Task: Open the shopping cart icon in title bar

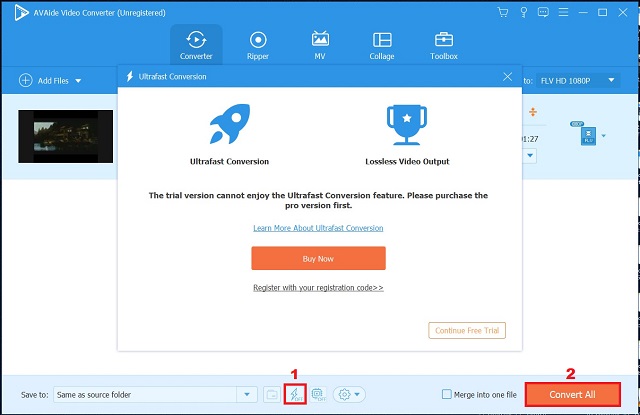Action: coord(503,13)
